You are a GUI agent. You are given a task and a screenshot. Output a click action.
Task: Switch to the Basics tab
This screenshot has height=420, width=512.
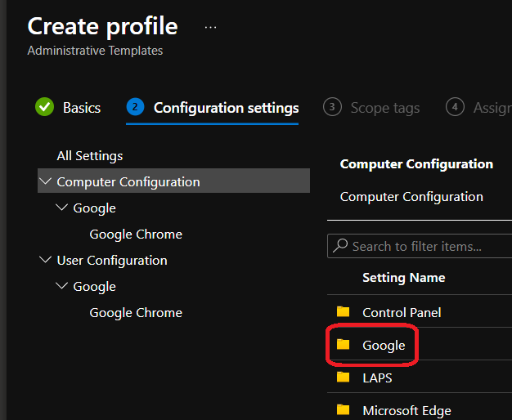[82, 108]
